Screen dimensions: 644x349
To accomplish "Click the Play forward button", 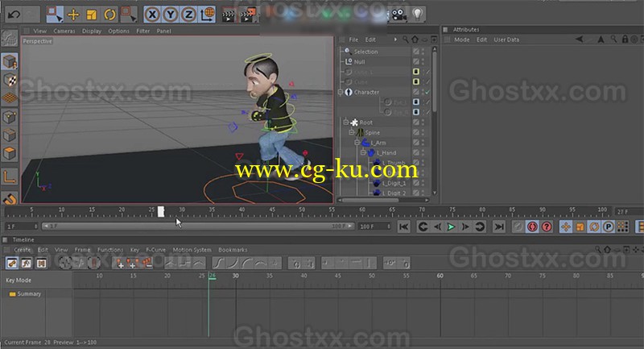I will 451,227.
